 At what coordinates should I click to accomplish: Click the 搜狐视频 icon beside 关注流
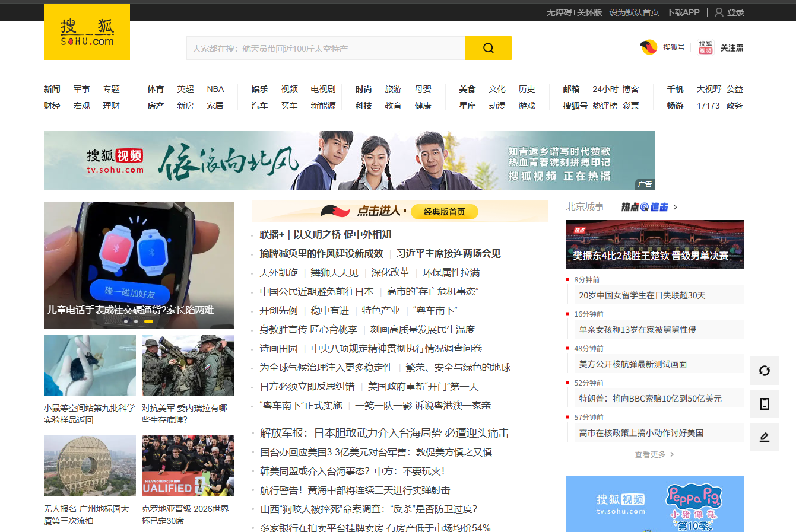pos(706,47)
